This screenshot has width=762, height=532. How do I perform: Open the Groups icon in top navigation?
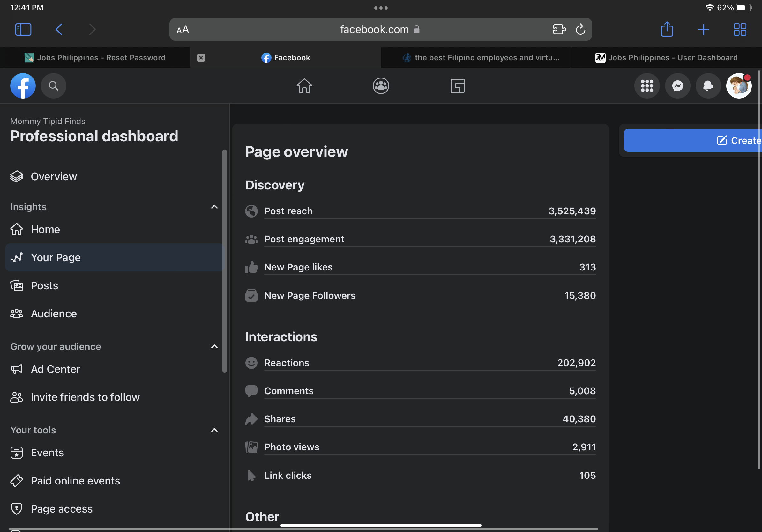coord(381,86)
